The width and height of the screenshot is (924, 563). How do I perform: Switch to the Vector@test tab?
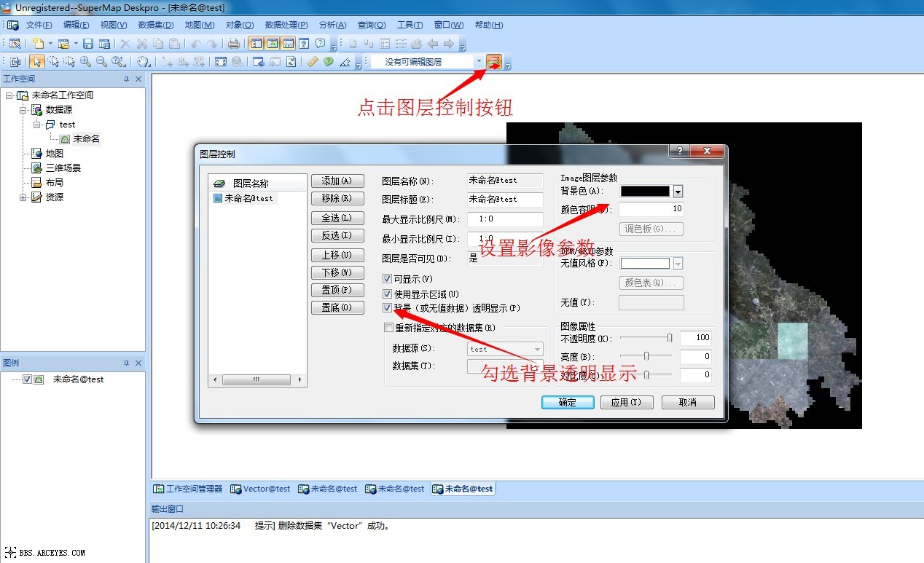[x=260, y=489]
